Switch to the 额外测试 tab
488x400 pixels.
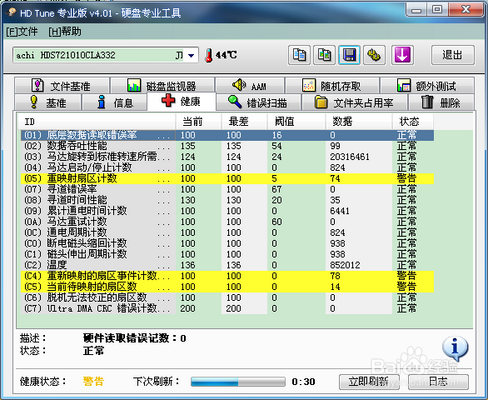[x=427, y=86]
